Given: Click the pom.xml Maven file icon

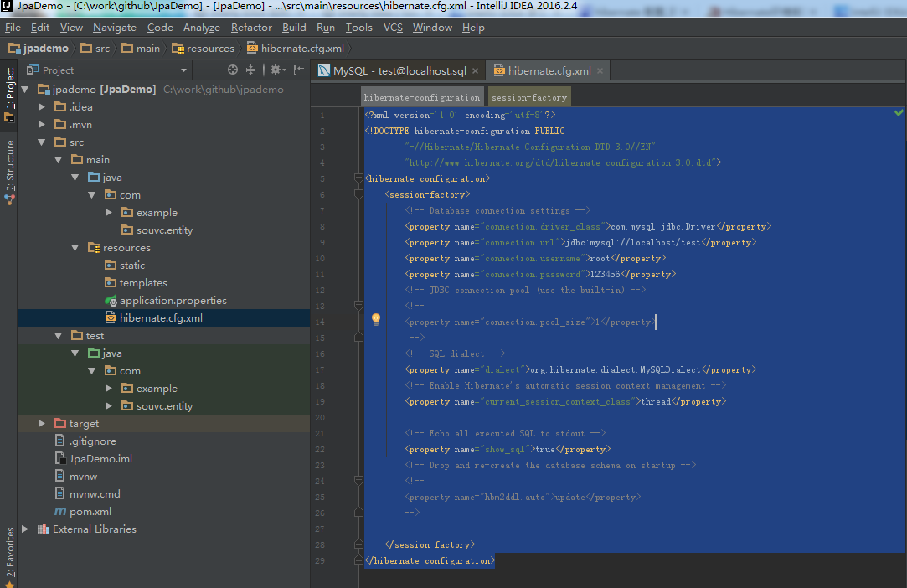Looking at the screenshot, I should pos(59,511).
